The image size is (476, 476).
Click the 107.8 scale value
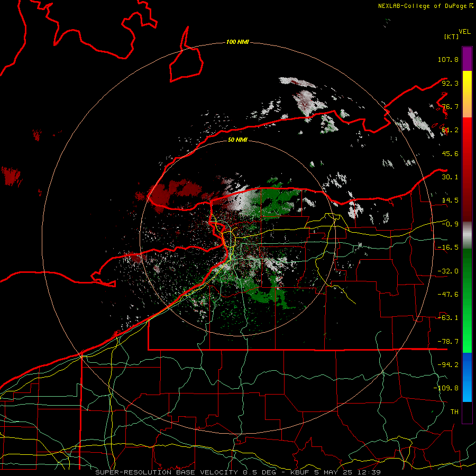(x=448, y=59)
